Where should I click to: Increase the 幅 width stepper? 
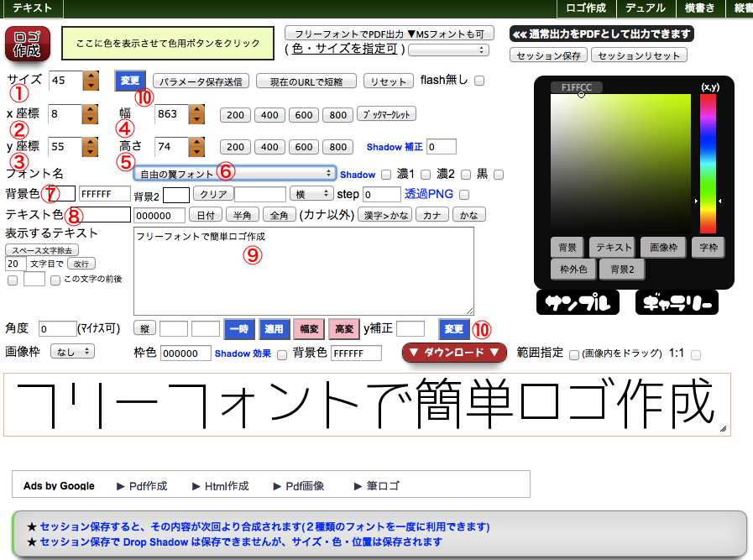[196, 109]
